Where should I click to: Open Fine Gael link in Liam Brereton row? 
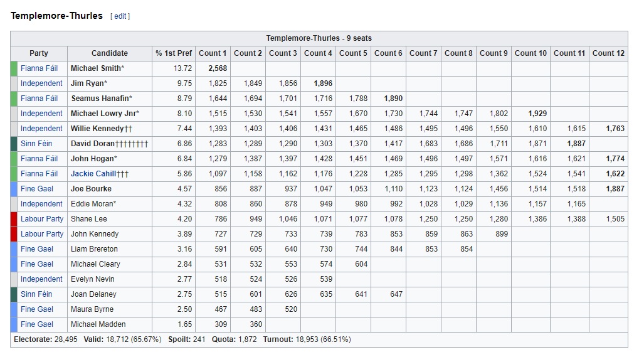[37, 249]
